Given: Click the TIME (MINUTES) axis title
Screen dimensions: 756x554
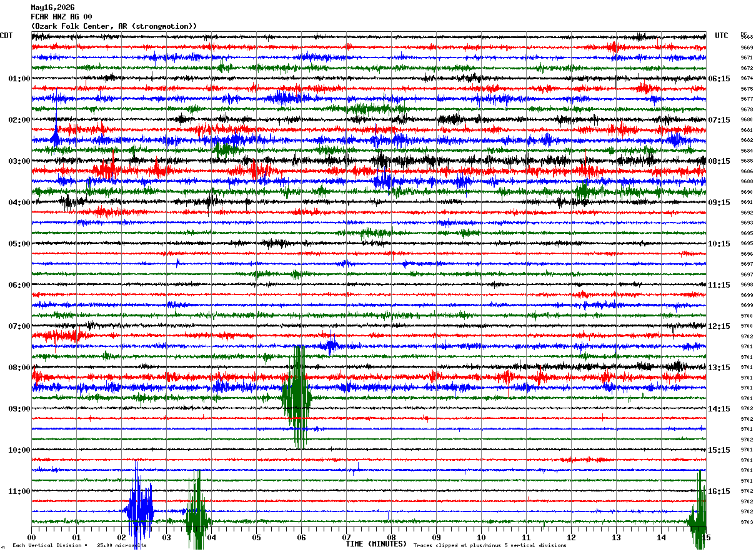Looking at the screenshot, I should [376, 544].
